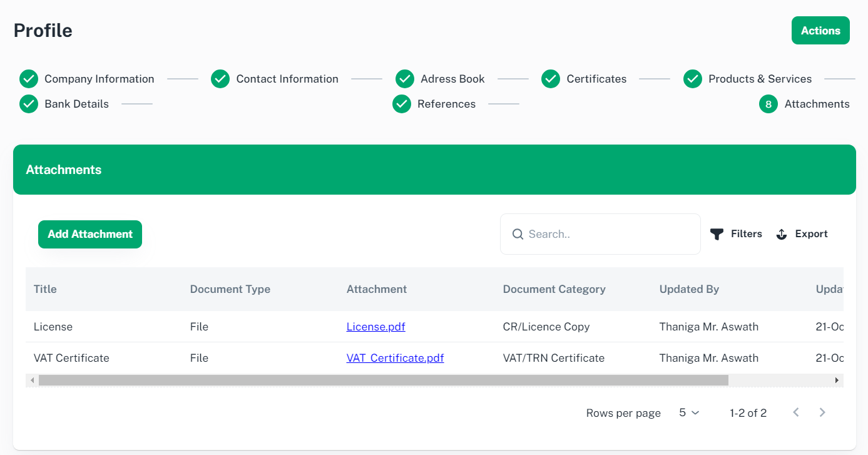Open the Filters funnel option
Screen dimensions: 868x455
[x=736, y=234]
